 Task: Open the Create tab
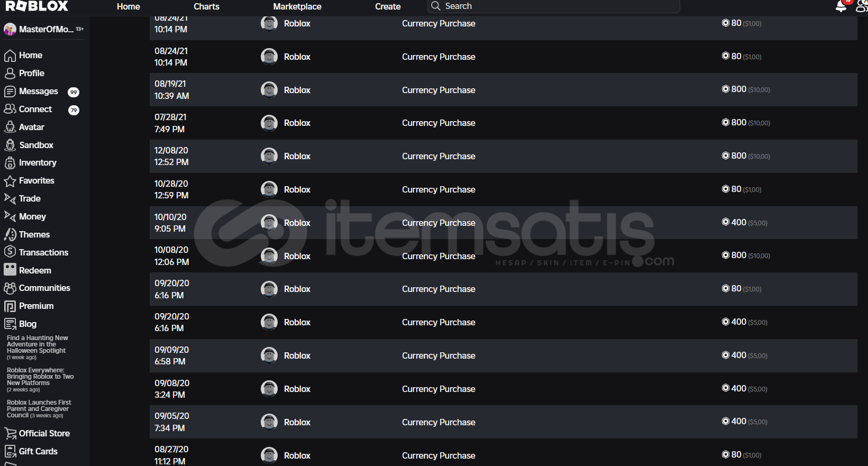point(388,6)
